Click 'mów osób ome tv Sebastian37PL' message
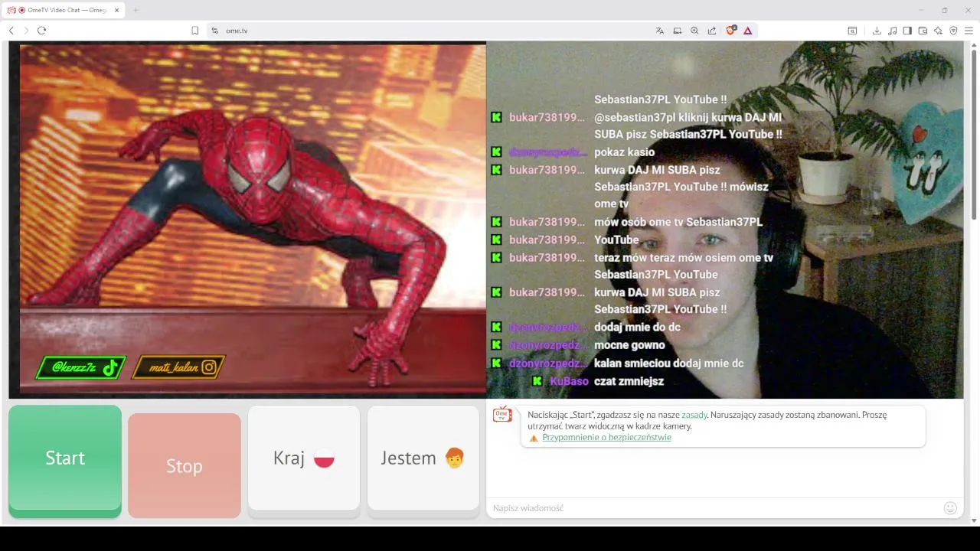Screen dimensions: 980x551 (x=678, y=222)
